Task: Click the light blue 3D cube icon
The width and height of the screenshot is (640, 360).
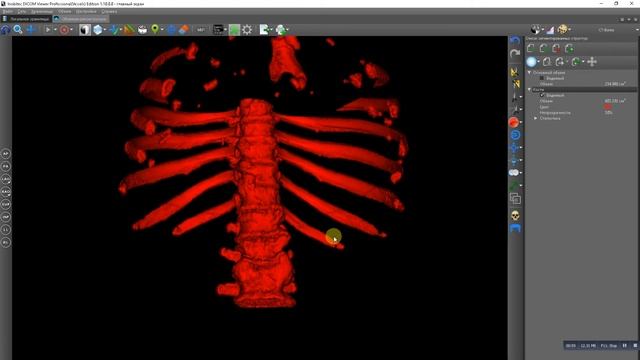Action: [98, 29]
